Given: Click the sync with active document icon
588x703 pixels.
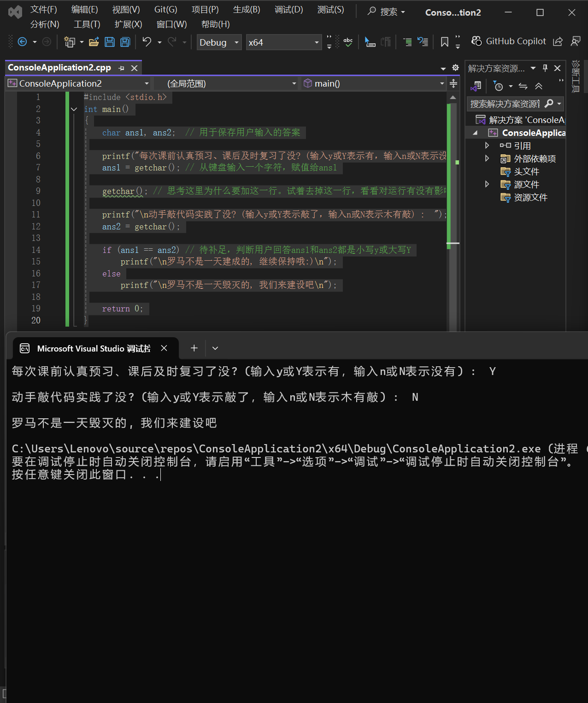Looking at the screenshot, I should click(x=523, y=86).
